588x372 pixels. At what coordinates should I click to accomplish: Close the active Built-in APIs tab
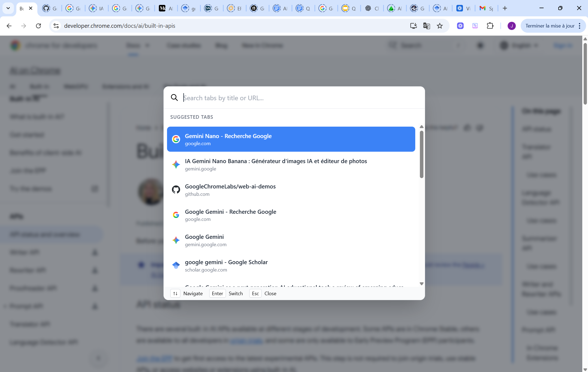click(x=31, y=8)
